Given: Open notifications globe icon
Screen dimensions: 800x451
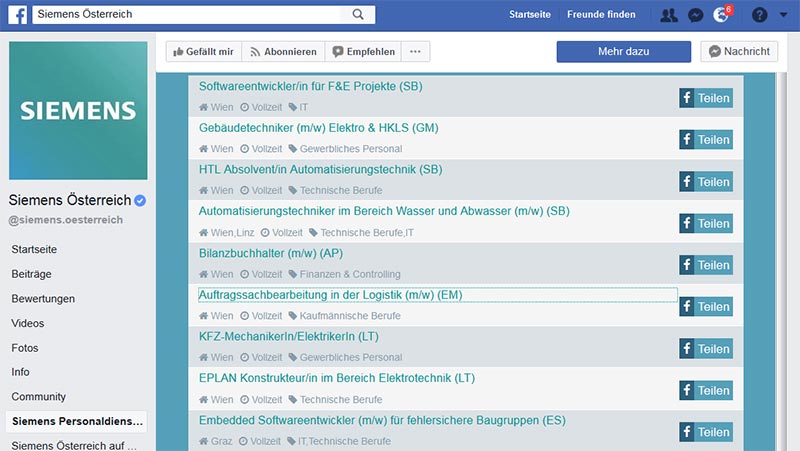Looking at the screenshot, I should coord(721,15).
